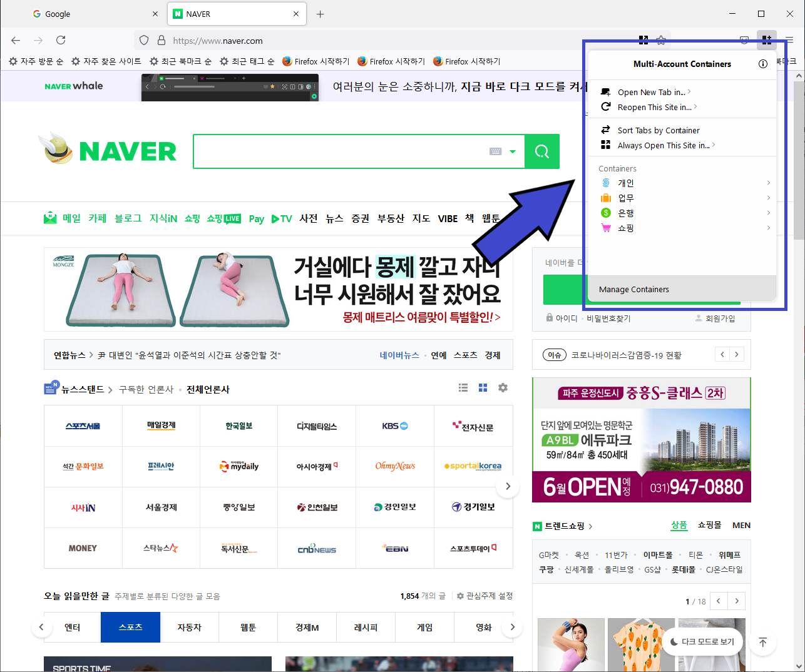This screenshot has width=805, height=672.
Task: Click the 비밀번호찾기 link
Action: tap(608, 318)
